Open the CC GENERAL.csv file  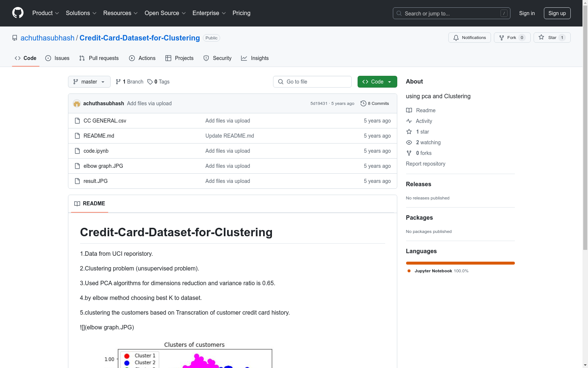[x=105, y=120]
